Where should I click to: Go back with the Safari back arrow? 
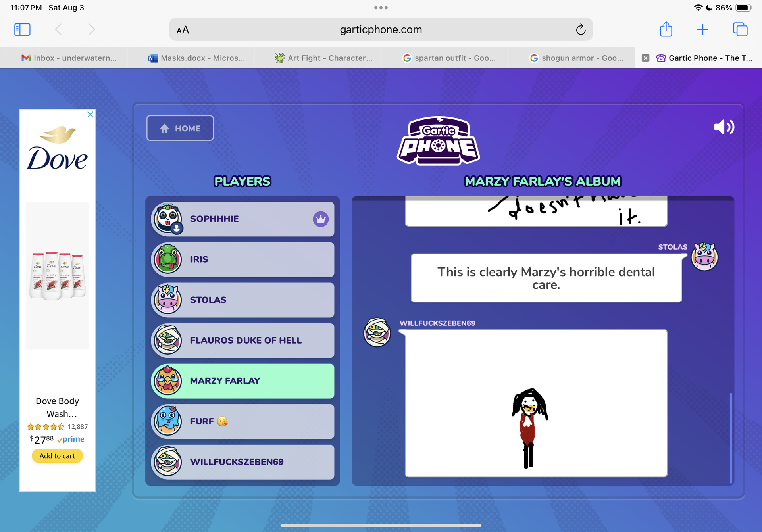tap(58, 29)
